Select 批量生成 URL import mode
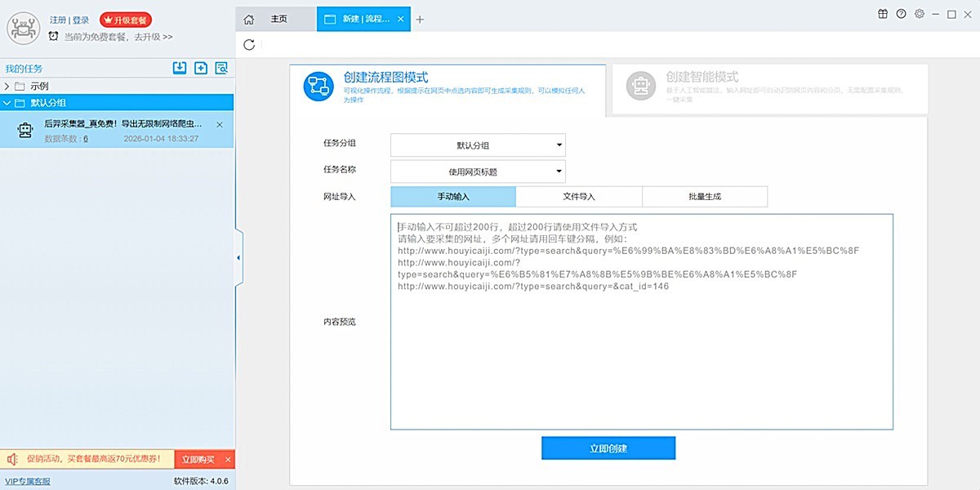This screenshot has width=980, height=490. [705, 197]
